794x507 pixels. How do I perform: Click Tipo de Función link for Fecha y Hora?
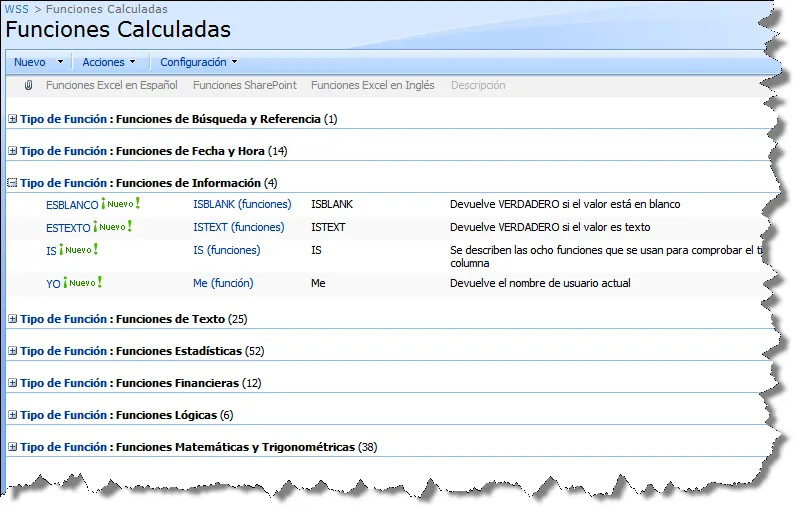pyautogui.click(x=63, y=151)
